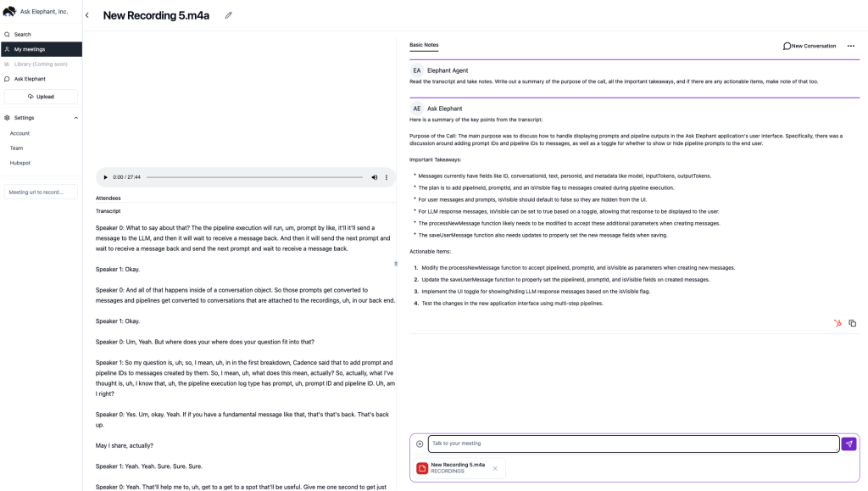
Task: Click the Ask Elephant, Inc. workspace name
Action: tap(44, 12)
